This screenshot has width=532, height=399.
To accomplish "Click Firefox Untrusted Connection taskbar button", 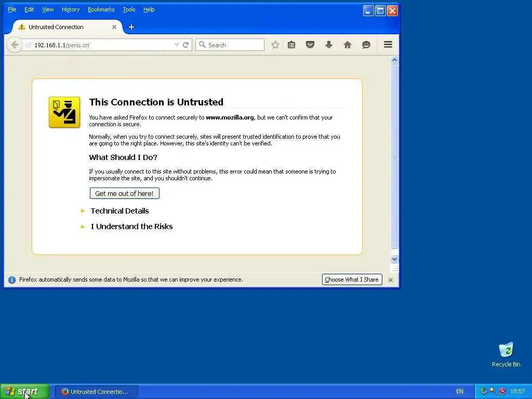I will (97, 392).
